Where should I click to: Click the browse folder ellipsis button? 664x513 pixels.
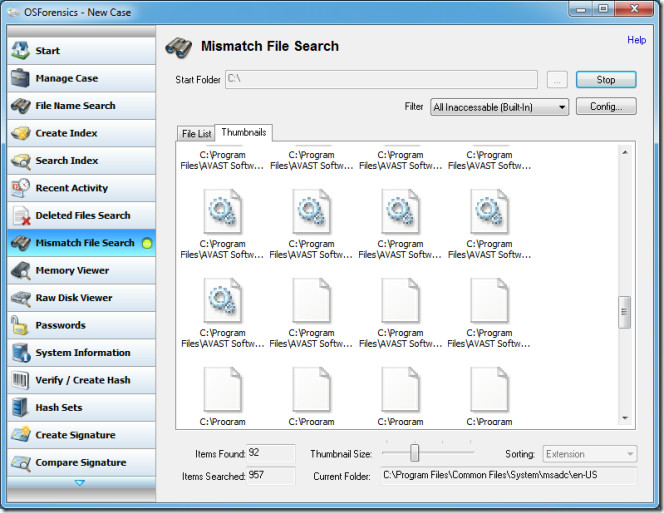tap(557, 80)
